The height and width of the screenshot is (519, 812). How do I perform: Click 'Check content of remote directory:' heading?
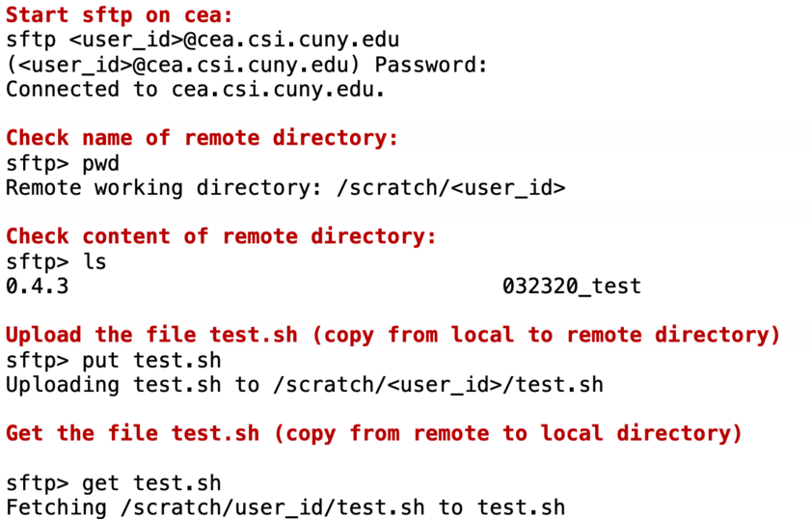point(221,236)
